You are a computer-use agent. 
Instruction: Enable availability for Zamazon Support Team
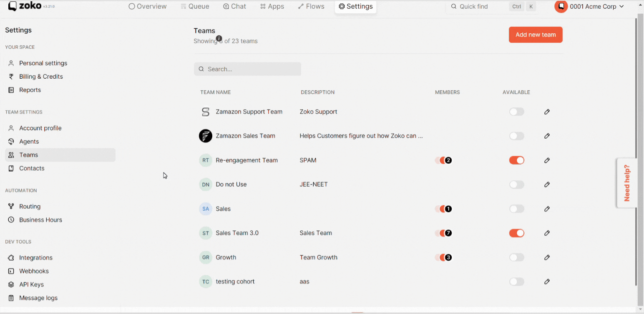point(516,112)
